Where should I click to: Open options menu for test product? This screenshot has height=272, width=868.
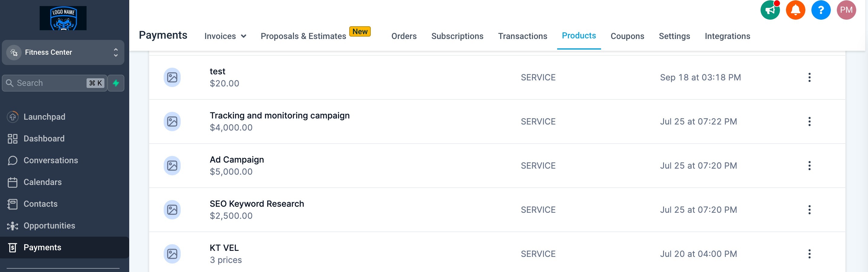(x=809, y=77)
